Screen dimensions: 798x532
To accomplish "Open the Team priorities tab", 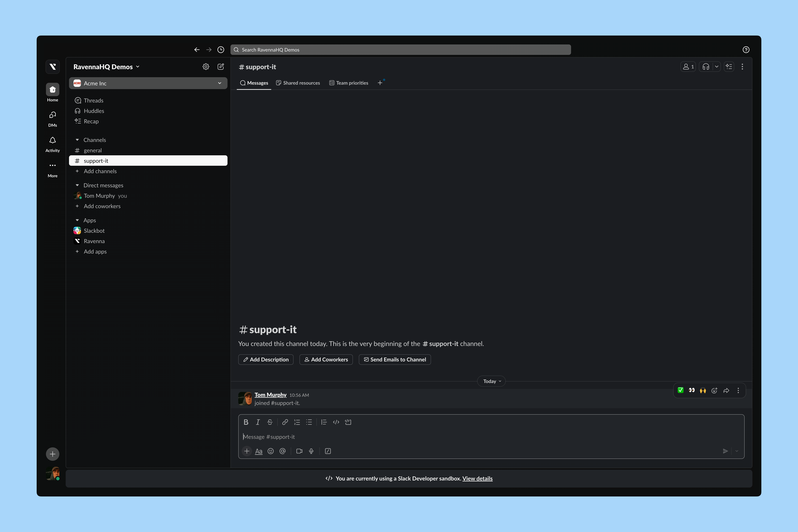I will tap(348, 83).
